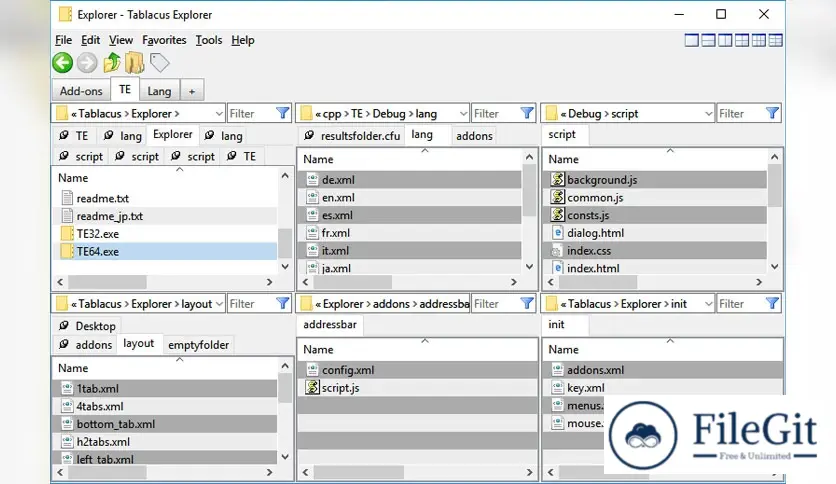Go up one folder level icon
The image size is (836, 484).
click(x=111, y=62)
